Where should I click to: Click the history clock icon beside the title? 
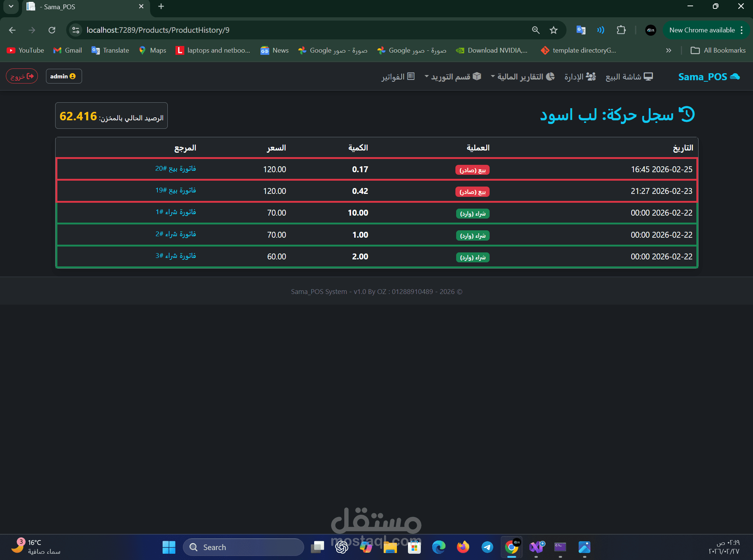686,114
